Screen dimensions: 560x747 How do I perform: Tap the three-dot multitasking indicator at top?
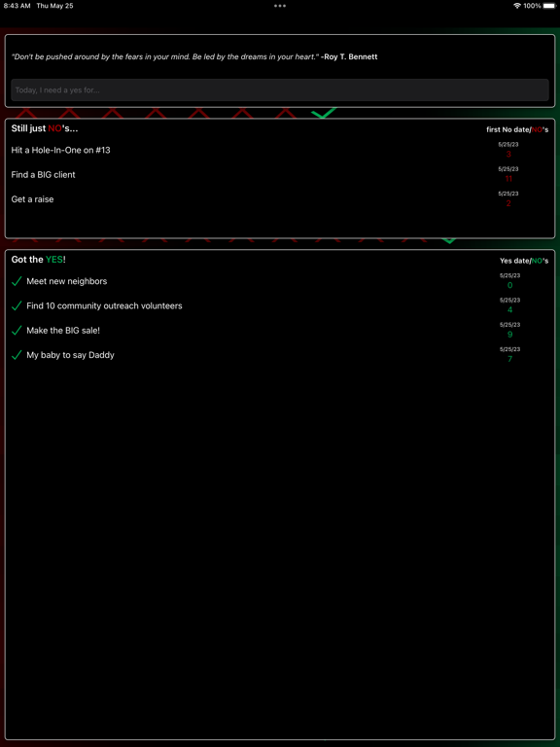280,6
